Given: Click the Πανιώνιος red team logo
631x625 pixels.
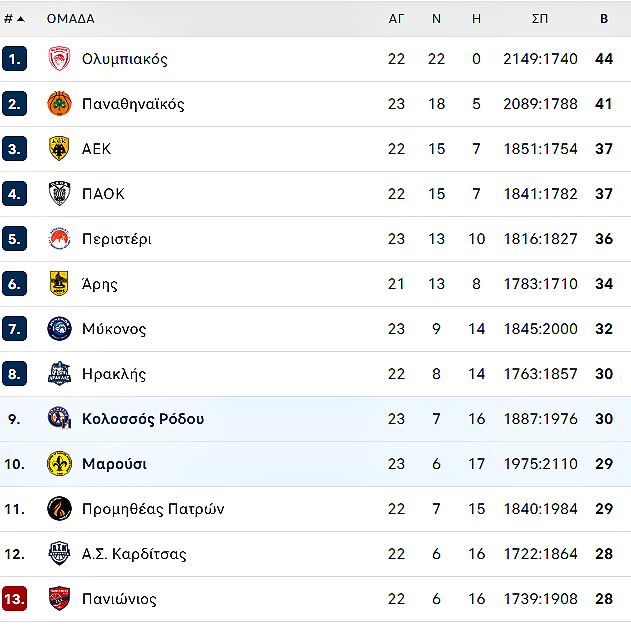Looking at the screenshot, I should (x=60, y=599).
